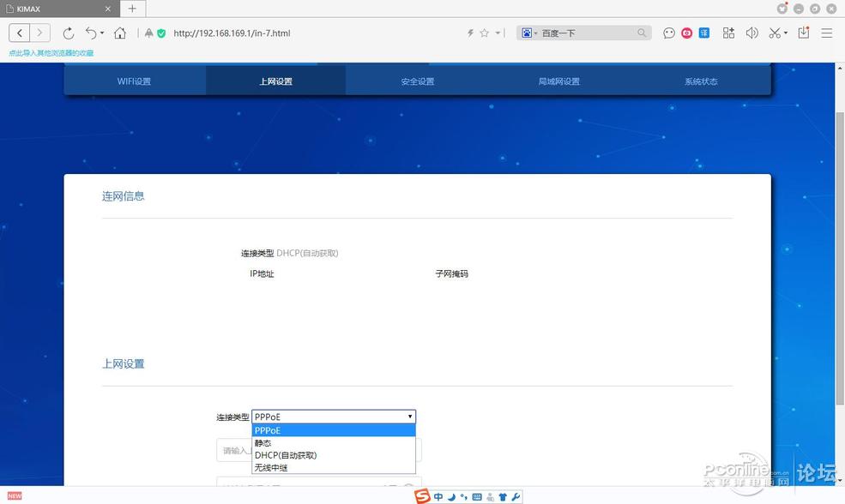Toggle full/half-width with moon icon
Viewport: 845px width, 504px height.
(x=450, y=495)
